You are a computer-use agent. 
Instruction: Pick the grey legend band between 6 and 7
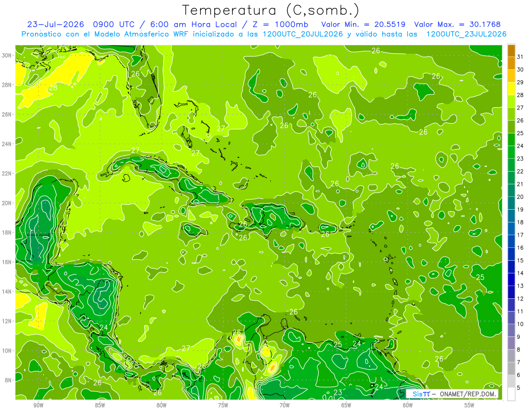[511, 369]
